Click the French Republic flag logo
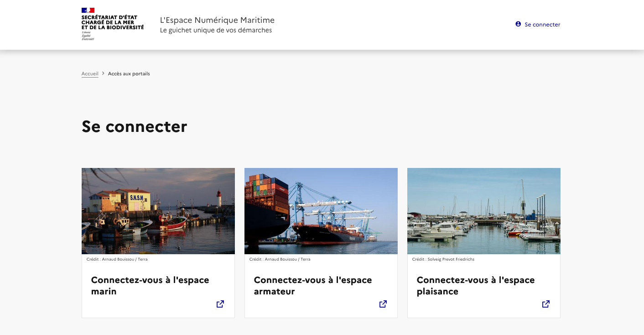This screenshot has width=644, height=335. (88, 10)
